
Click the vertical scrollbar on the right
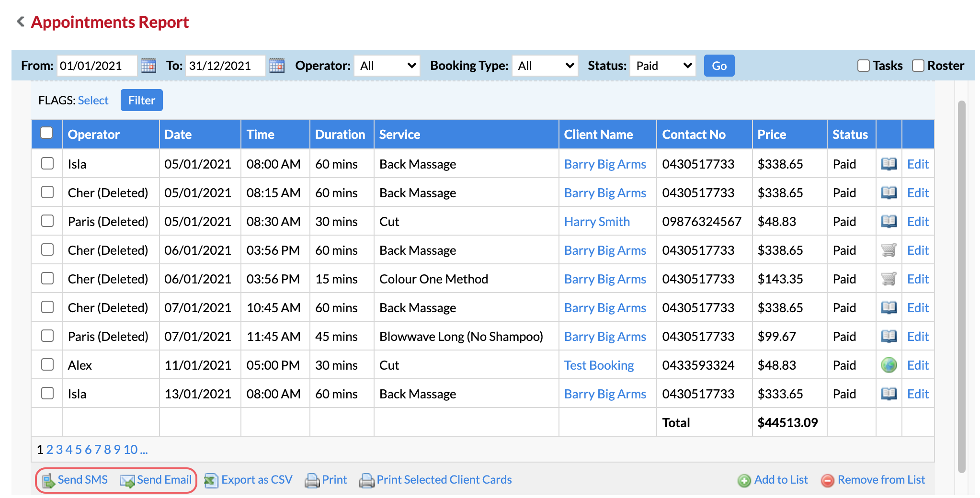961,286
